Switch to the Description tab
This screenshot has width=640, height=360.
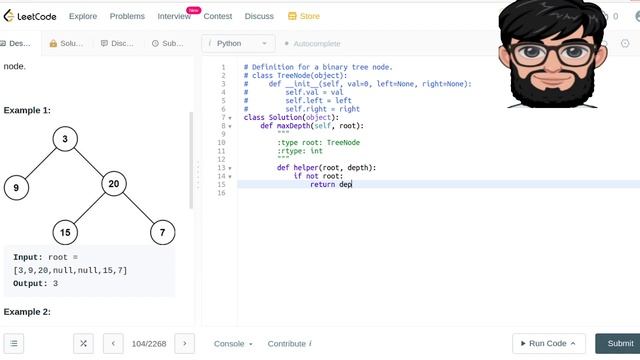[x=16, y=43]
